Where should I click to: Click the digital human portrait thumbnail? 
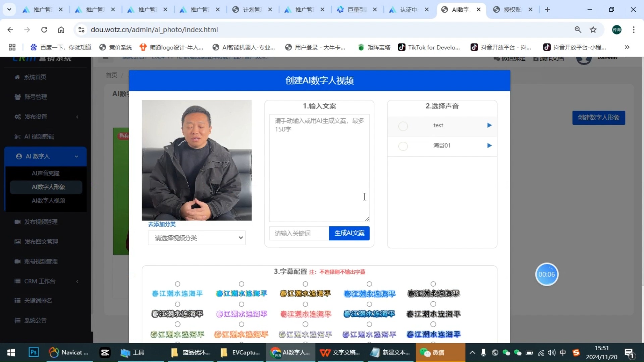click(x=197, y=160)
